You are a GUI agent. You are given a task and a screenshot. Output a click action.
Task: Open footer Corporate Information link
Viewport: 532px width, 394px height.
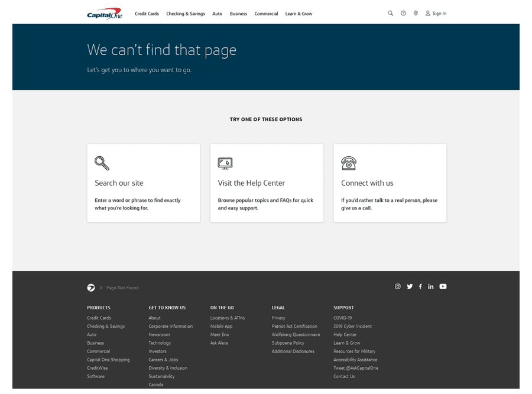click(x=171, y=327)
